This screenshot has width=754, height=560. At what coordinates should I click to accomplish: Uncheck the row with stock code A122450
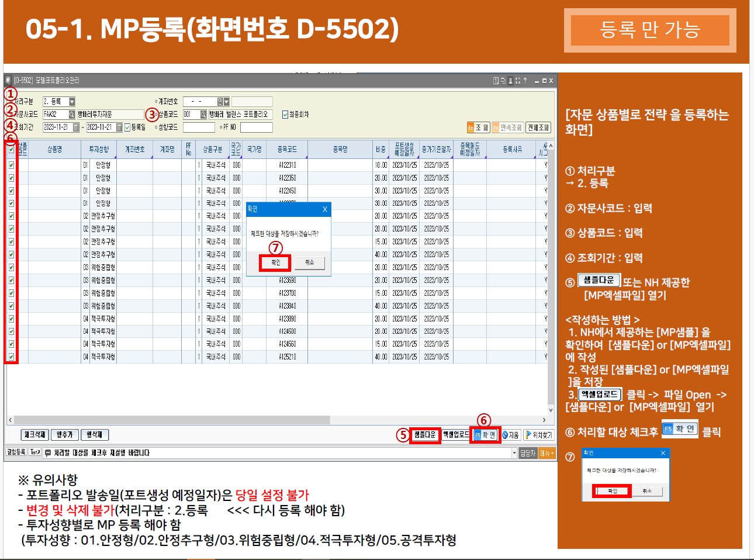click(11, 191)
